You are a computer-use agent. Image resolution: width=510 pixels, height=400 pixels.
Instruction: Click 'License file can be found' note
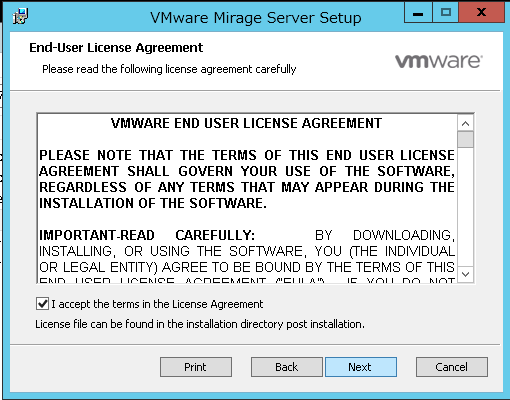pos(200,324)
